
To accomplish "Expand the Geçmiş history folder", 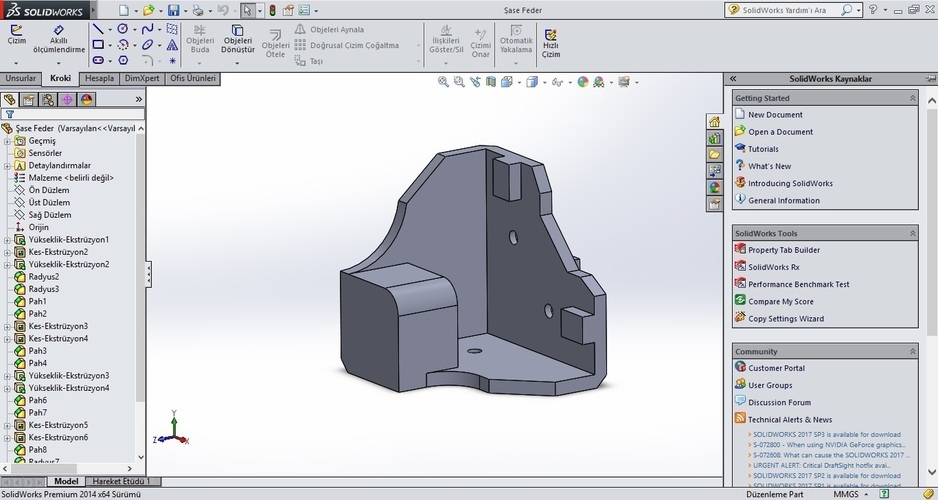I will 7,141.
